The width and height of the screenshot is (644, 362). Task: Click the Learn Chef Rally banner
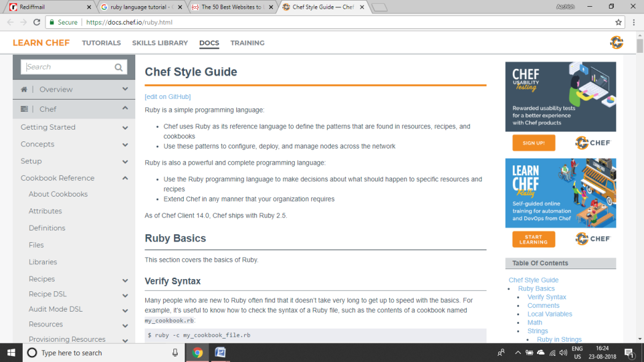tap(560, 193)
